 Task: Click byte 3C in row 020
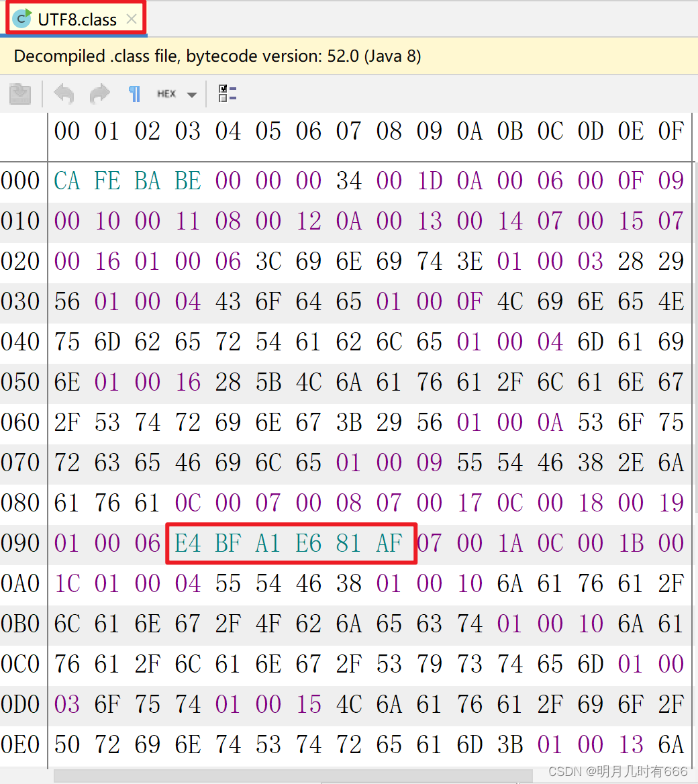click(268, 262)
